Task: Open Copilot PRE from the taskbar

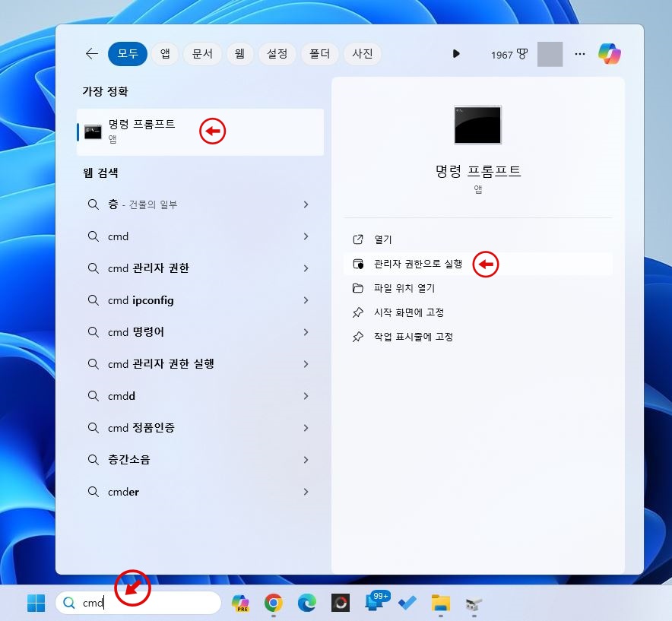Action: point(240,603)
